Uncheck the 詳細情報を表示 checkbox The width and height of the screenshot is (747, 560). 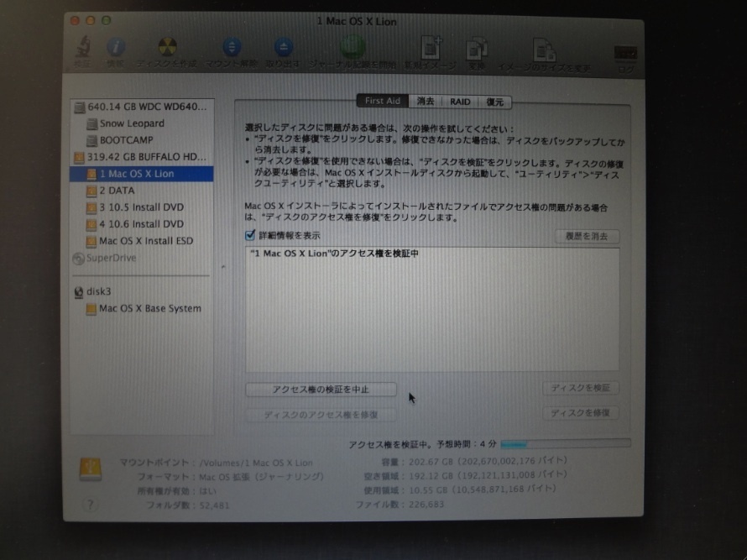249,236
